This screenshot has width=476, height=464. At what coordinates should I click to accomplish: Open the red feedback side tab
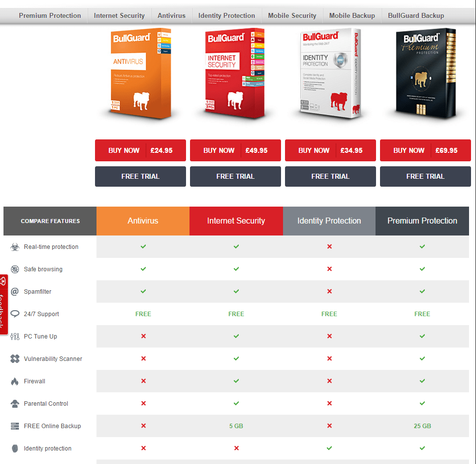coord(3,305)
